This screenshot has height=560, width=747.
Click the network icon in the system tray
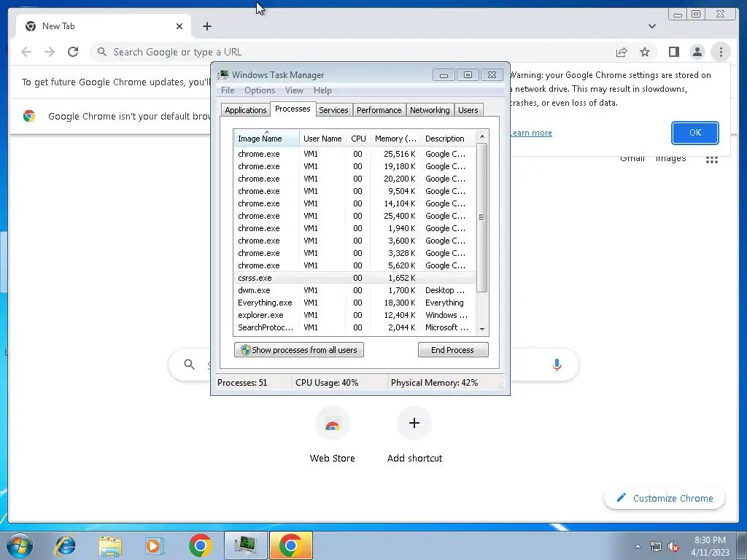(656, 546)
